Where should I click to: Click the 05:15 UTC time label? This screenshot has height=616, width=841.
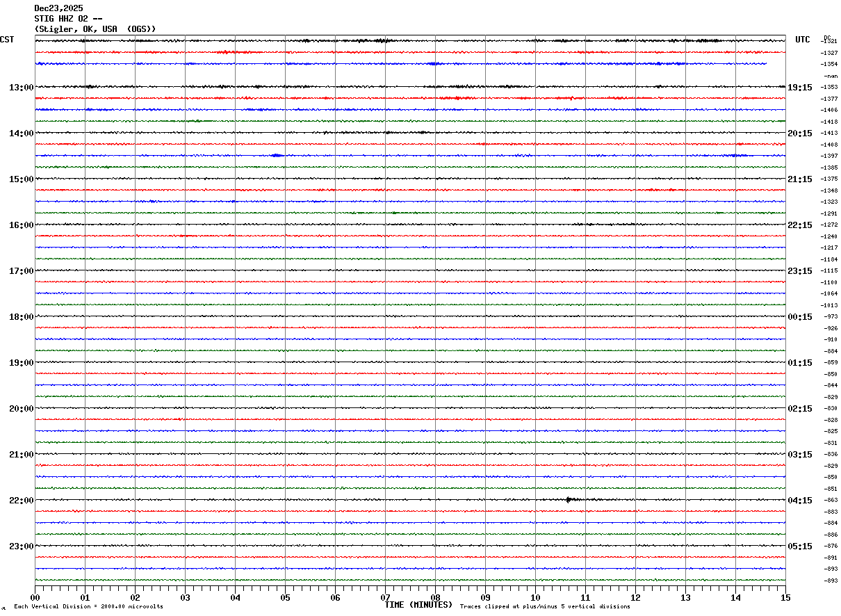tap(800, 546)
